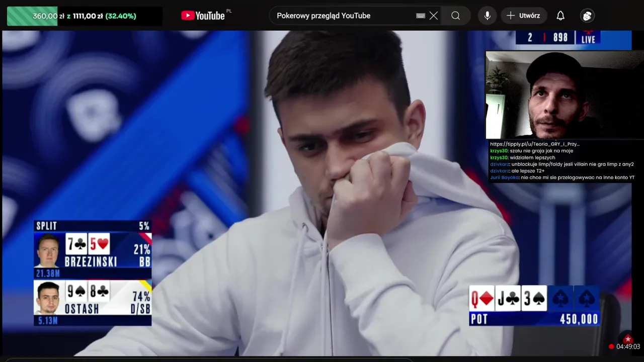Click dzivkarz's message 'ale lepsze T2+'
This screenshot has height=362, width=644.
[517, 171]
